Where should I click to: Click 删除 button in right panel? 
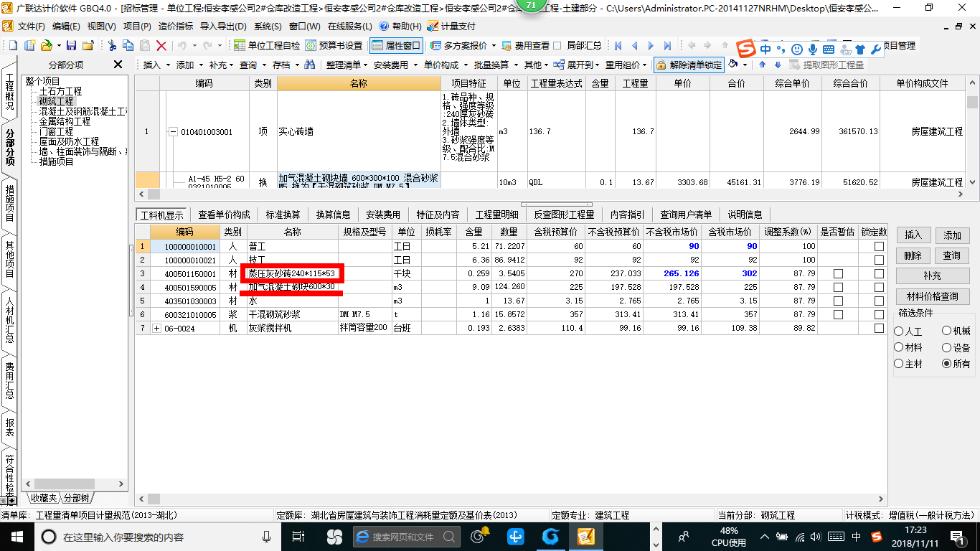[913, 255]
